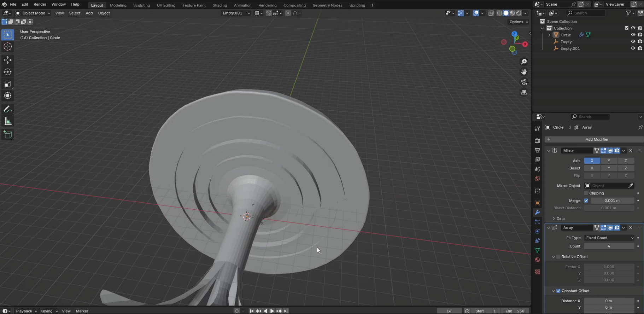Switch to the Sculpting workspace tab

141,5
